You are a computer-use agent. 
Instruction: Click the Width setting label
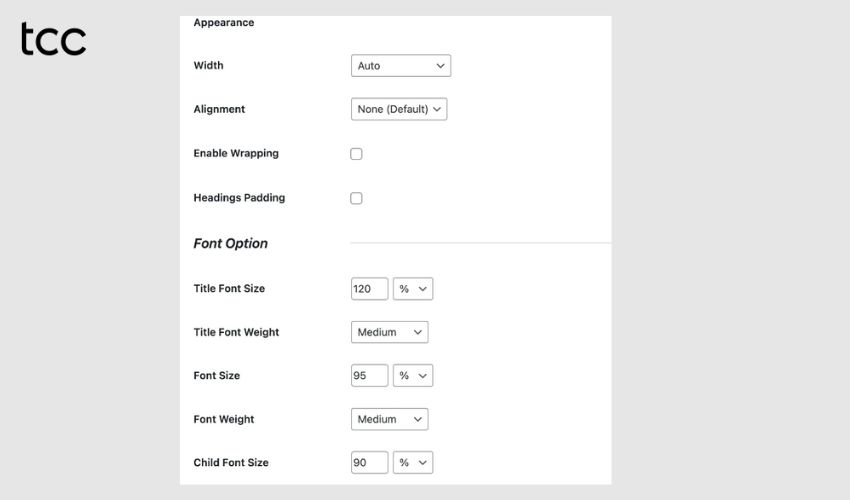(208, 66)
